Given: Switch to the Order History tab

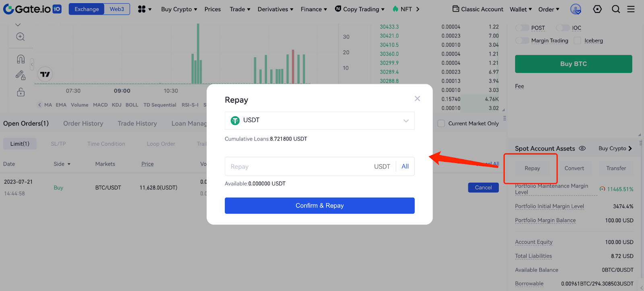Looking at the screenshot, I should tap(83, 124).
